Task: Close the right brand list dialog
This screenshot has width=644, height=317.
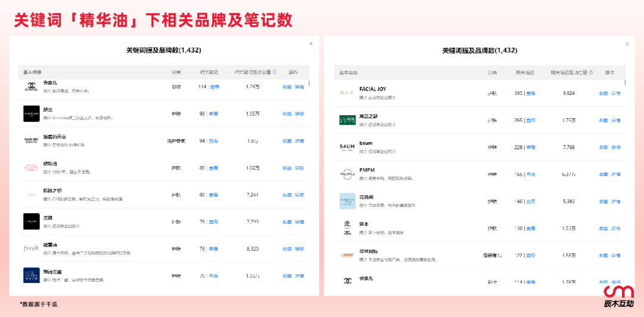Action: tap(627, 44)
